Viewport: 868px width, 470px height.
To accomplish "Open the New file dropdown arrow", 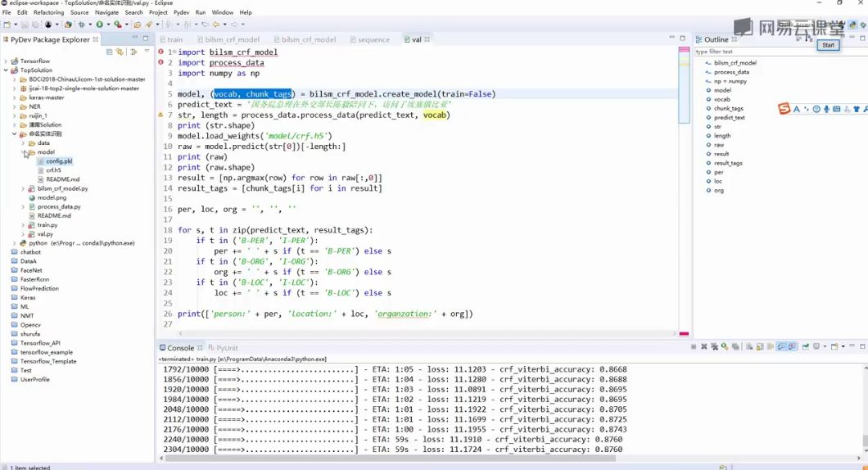I will pyautogui.click(x=15, y=25).
